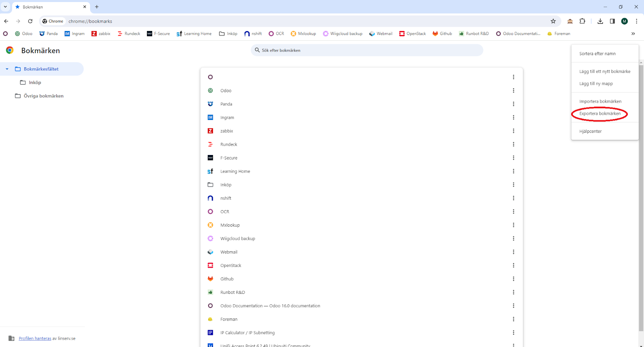
Task: Open the Ingram bookmark in the bookmarks bar
Action: pyautogui.click(x=74, y=34)
